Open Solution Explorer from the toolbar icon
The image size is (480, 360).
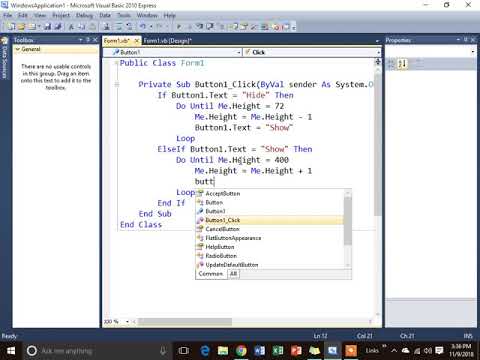click(x=235, y=27)
